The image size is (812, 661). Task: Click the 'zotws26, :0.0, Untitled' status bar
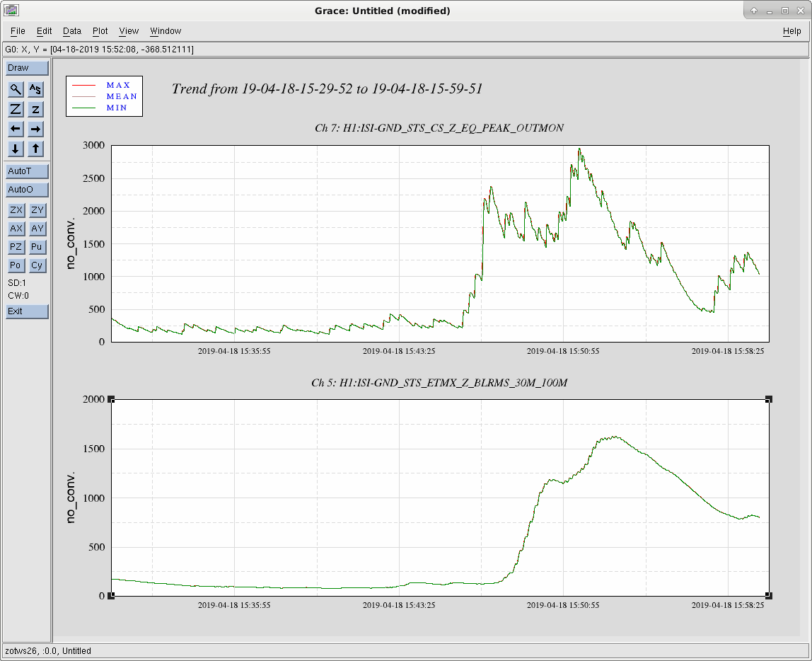(x=405, y=651)
